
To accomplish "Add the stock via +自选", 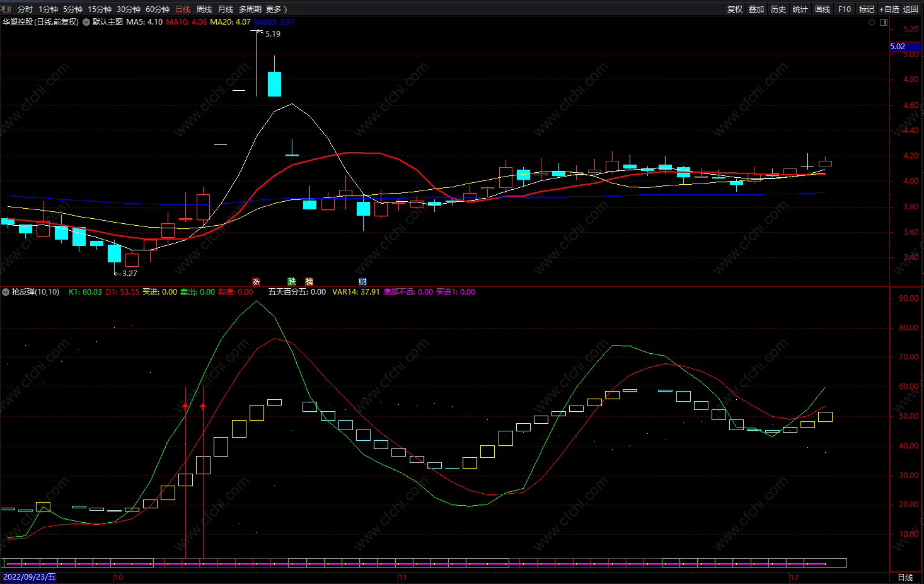I will (889, 9).
